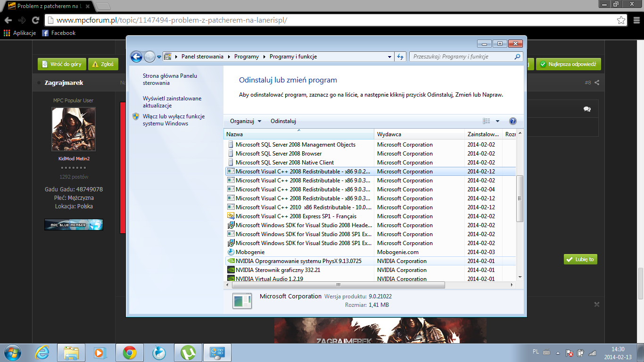Open the Windows Start menu
The image size is (644, 362).
pos(13,352)
